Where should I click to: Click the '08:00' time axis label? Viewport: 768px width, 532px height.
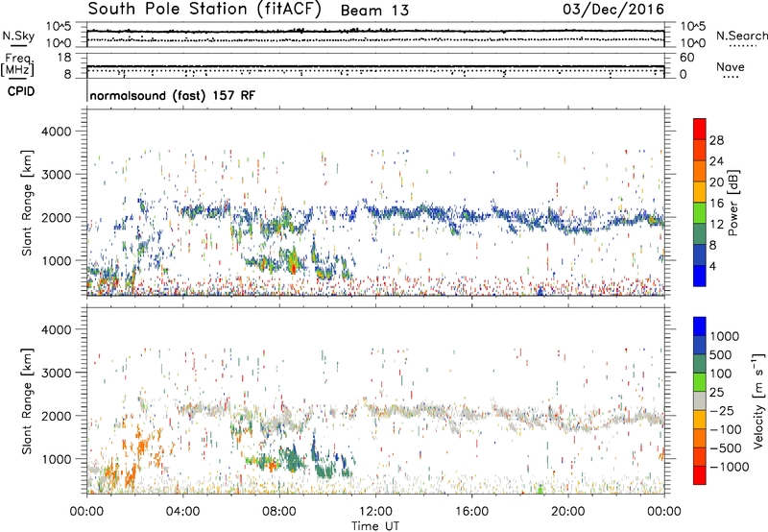[278, 512]
